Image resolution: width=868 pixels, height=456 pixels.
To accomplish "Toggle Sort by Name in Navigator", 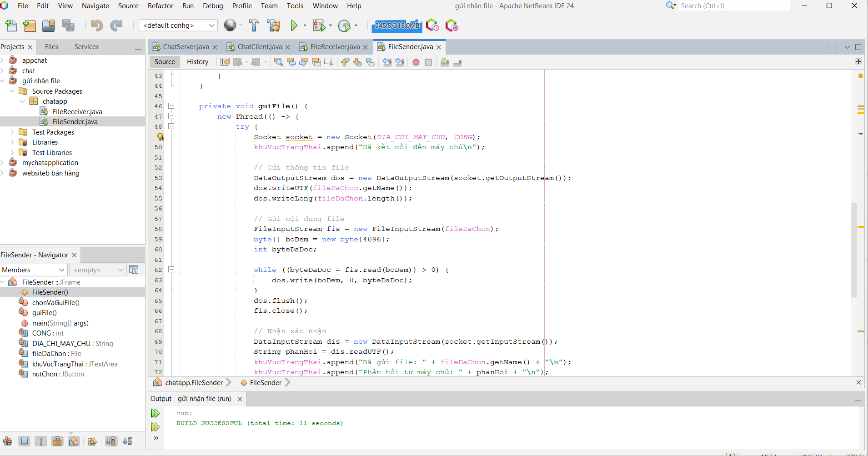I will [x=111, y=441].
